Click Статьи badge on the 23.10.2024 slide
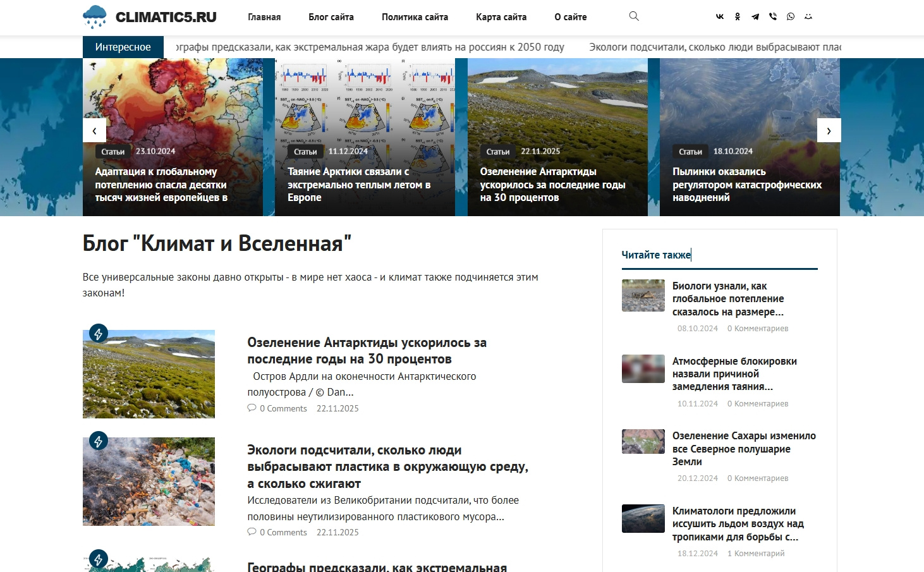 (x=113, y=152)
